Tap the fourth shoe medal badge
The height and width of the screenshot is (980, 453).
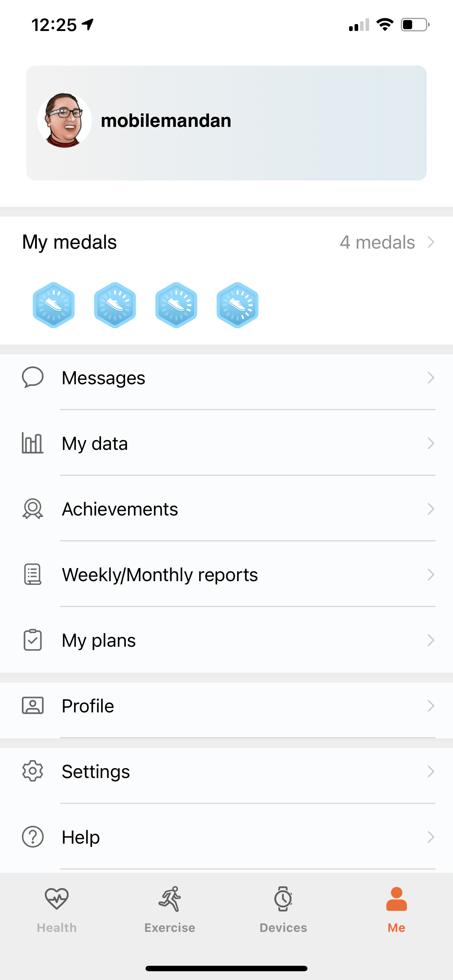click(237, 305)
